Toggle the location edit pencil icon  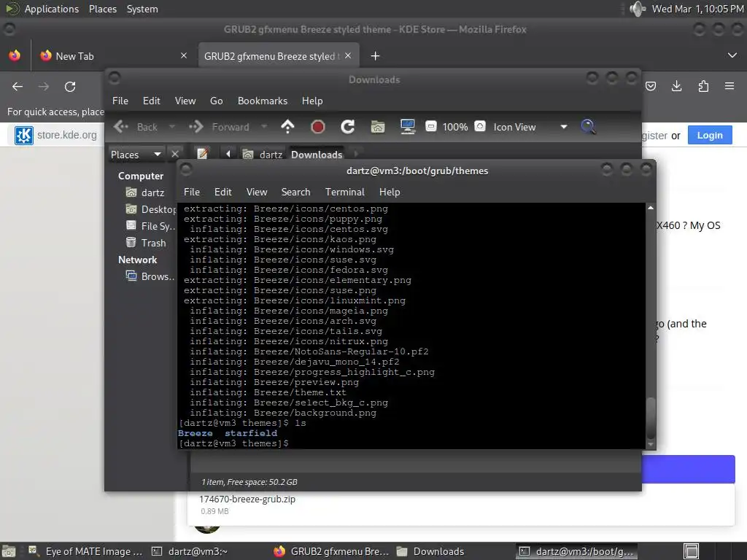[x=203, y=154]
